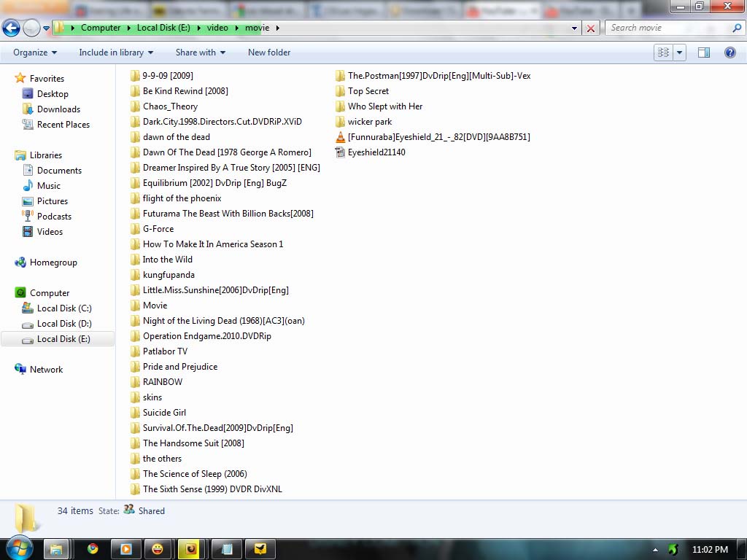
Task: Open the Include in library menu
Action: (x=116, y=52)
